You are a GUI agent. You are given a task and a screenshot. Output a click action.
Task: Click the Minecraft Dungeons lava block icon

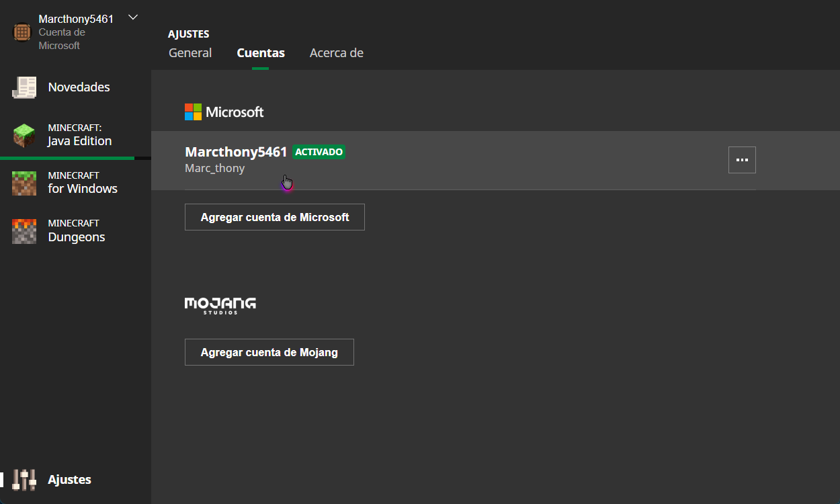coord(24,230)
